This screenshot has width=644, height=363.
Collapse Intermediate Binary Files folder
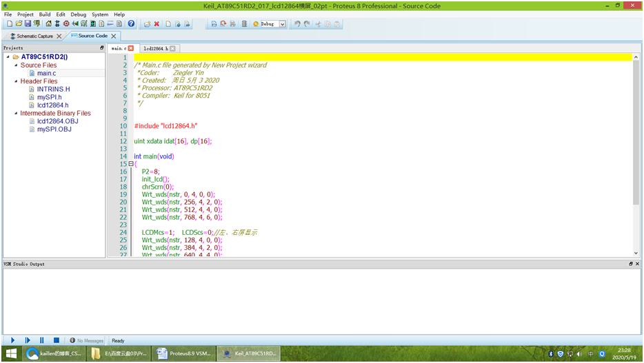pyautogui.click(x=16, y=113)
